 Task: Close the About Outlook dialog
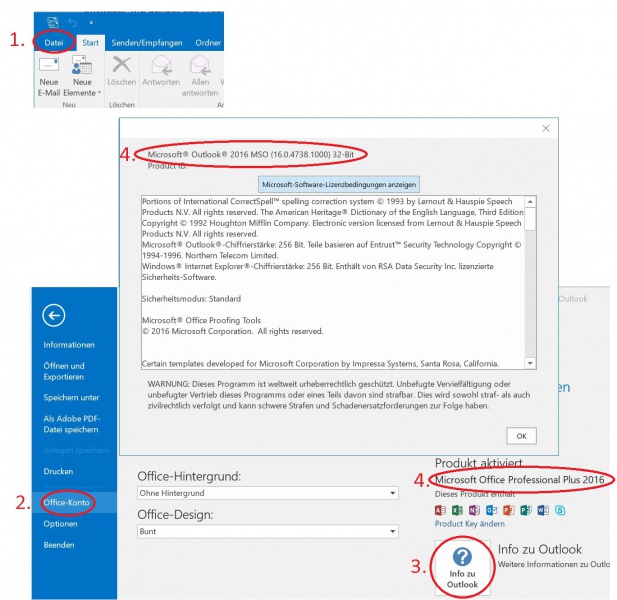[546, 128]
